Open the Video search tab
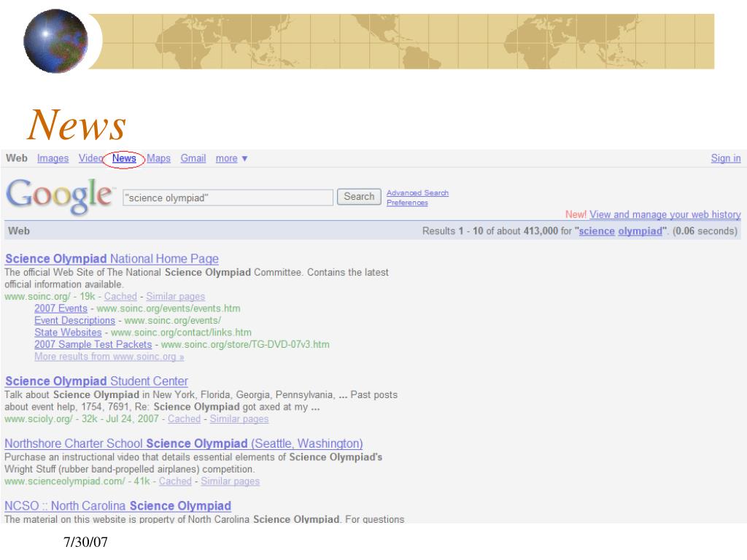 (x=90, y=158)
